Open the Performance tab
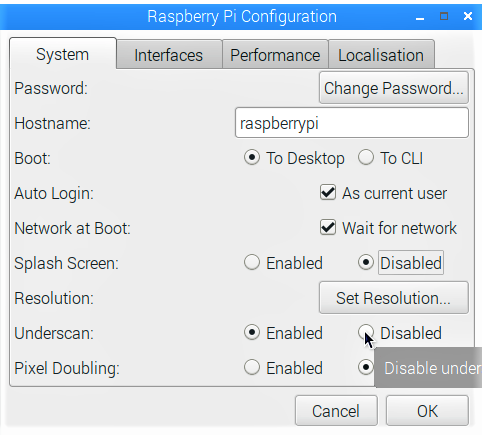The width and height of the screenshot is (482, 439). pos(275,55)
